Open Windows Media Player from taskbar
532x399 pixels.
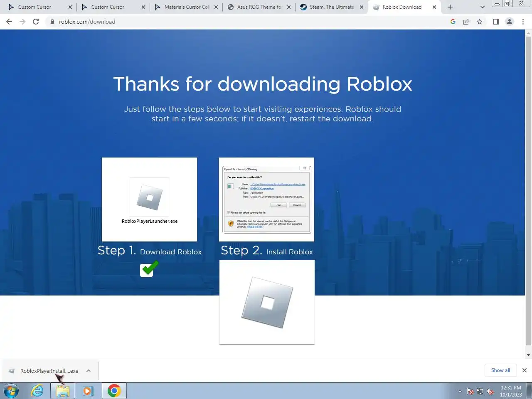pyautogui.click(x=88, y=391)
